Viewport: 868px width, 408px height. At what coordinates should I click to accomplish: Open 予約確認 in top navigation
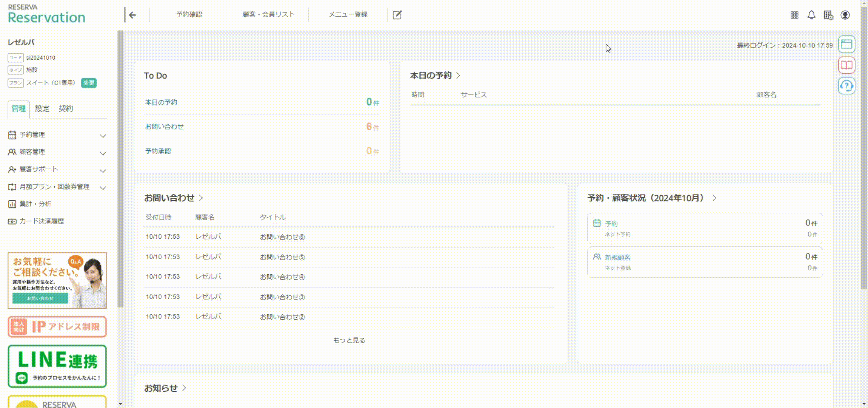189,14
